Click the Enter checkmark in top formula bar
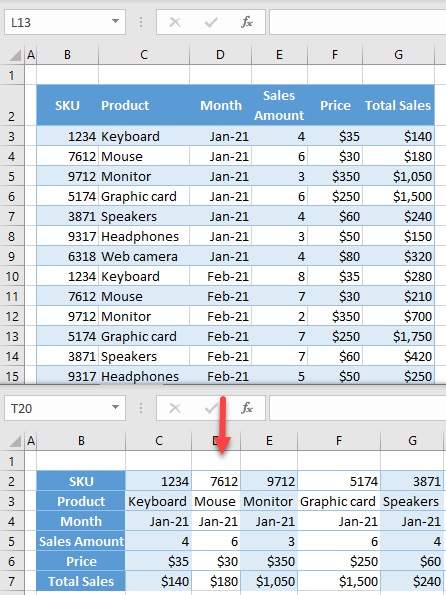The height and width of the screenshot is (595, 446). tap(211, 22)
